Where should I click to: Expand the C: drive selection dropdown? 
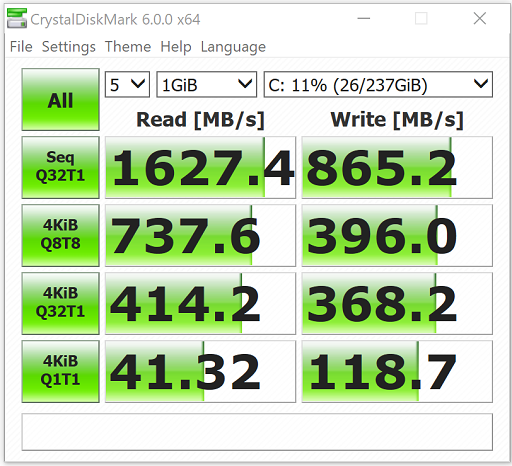[x=378, y=84]
